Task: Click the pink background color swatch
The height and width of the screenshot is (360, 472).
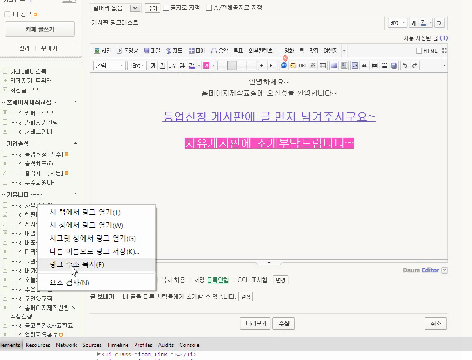Action: point(206,65)
